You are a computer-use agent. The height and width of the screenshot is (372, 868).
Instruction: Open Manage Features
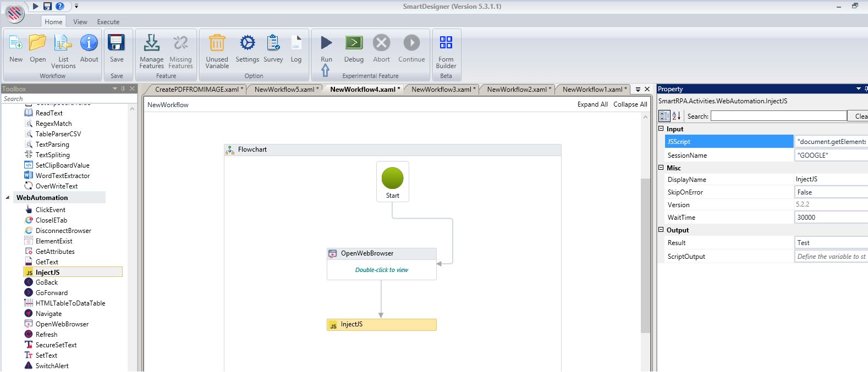pos(151,43)
